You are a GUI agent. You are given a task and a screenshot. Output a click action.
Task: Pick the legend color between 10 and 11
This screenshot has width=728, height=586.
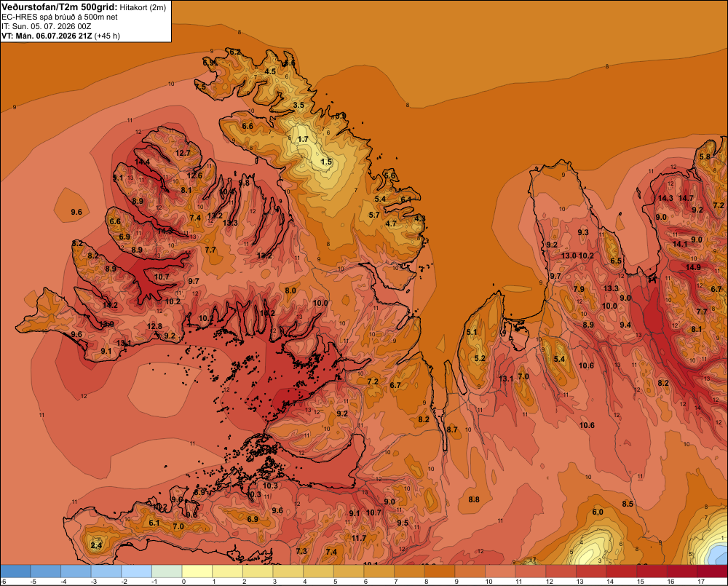click(x=501, y=571)
